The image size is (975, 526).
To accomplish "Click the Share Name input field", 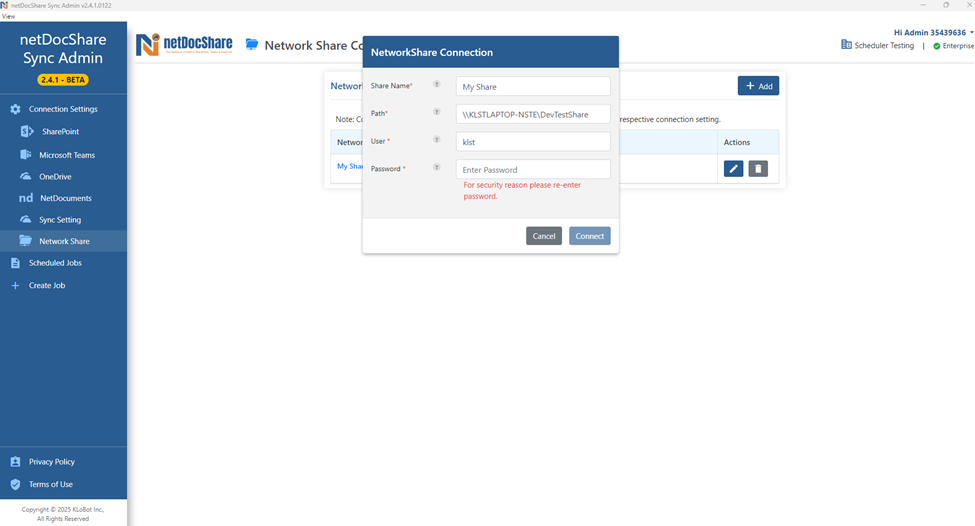I will (533, 86).
